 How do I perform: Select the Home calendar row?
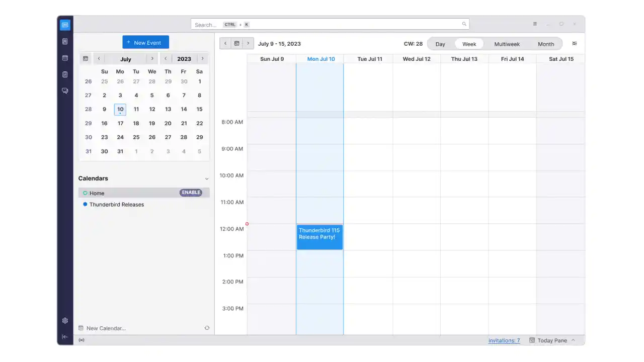point(144,193)
